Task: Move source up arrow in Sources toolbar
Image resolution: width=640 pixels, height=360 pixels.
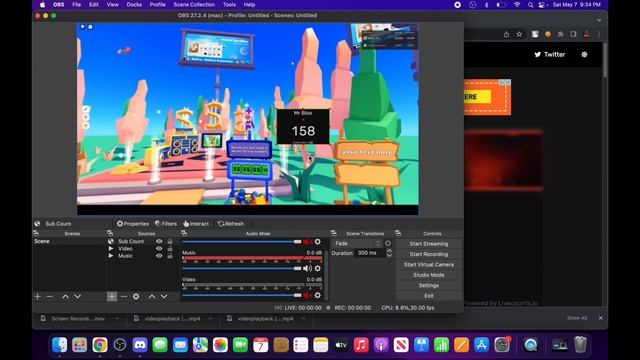Action: (152, 297)
